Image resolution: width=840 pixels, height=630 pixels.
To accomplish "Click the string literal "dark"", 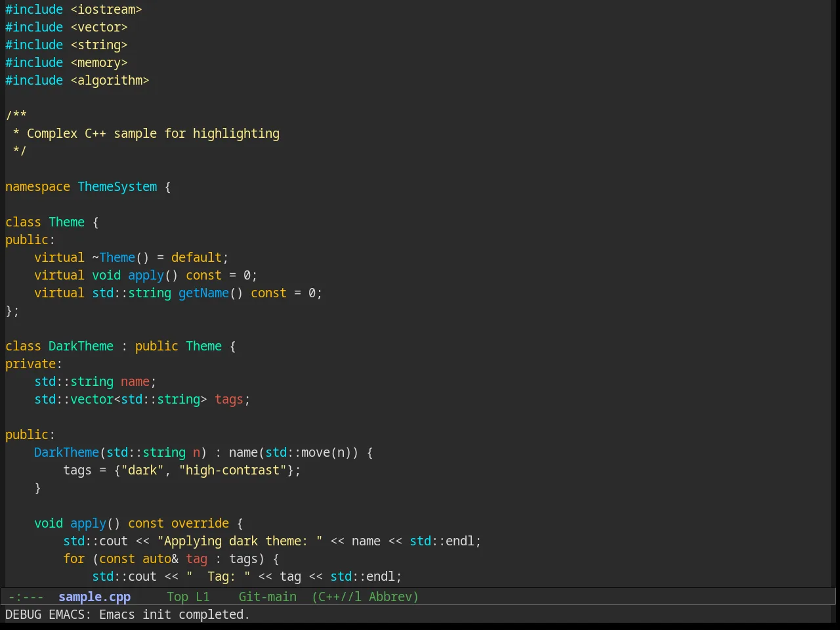I will (x=142, y=470).
